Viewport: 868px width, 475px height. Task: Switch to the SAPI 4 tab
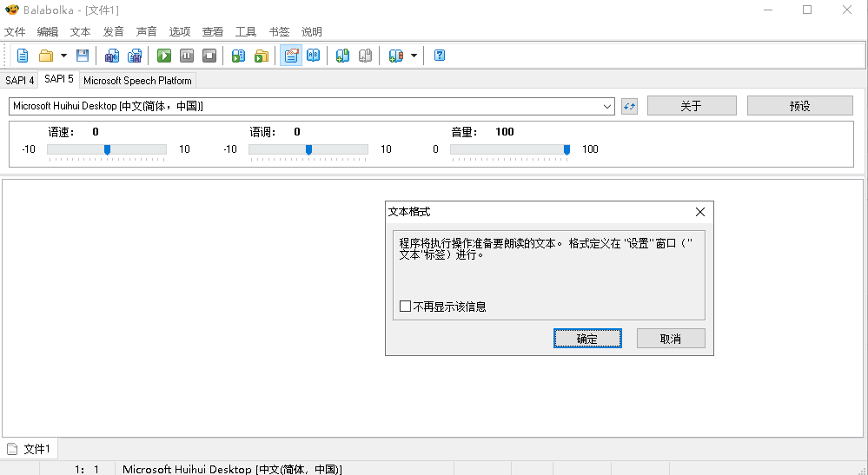tap(19, 80)
